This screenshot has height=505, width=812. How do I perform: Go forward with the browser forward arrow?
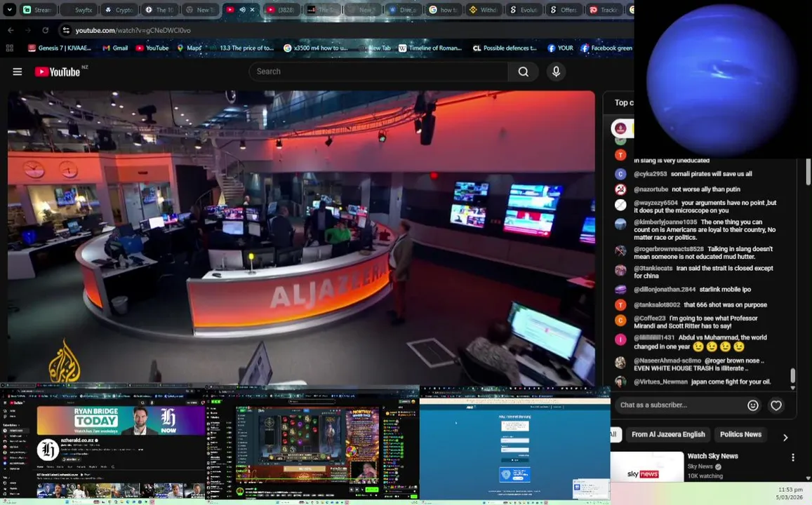28,30
